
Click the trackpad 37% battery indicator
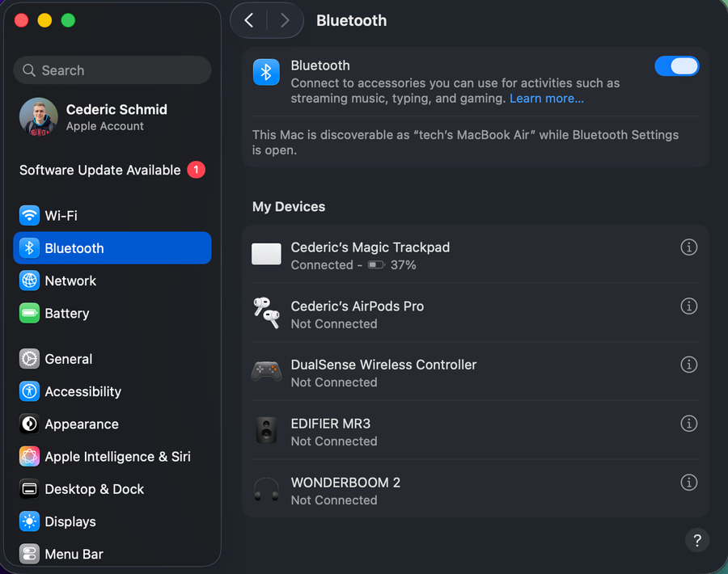click(392, 265)
